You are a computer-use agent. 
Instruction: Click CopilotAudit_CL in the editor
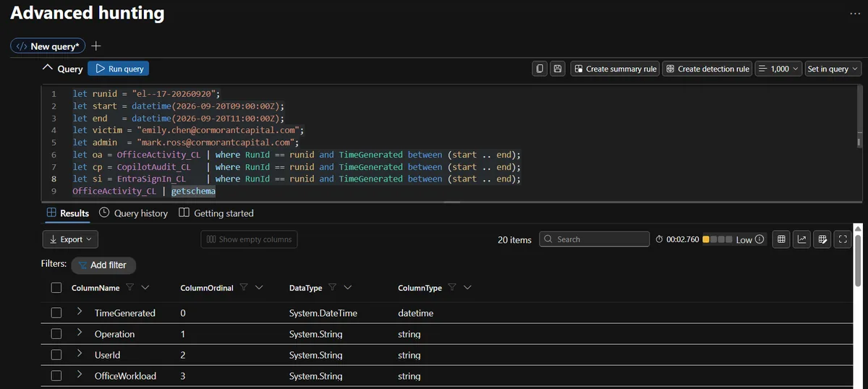(153, 167)
